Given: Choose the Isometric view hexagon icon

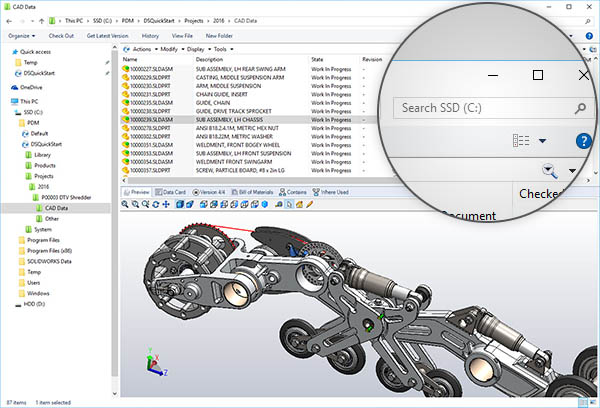Looking at the screenshot, I should pos(264,204).
